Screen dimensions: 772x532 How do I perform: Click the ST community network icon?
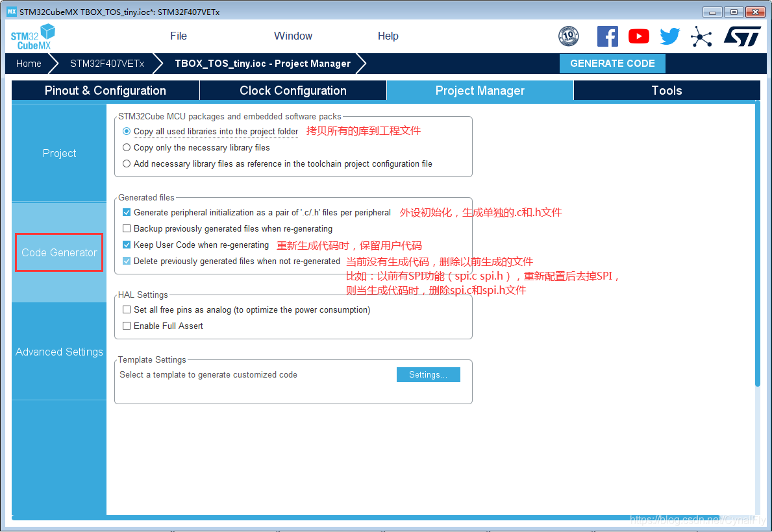pos(701,36)
